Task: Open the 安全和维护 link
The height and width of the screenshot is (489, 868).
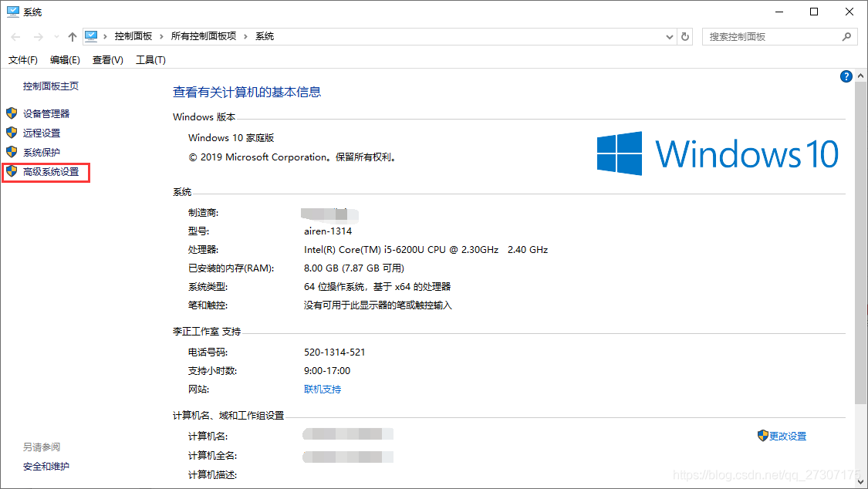Action: (46, 467)
